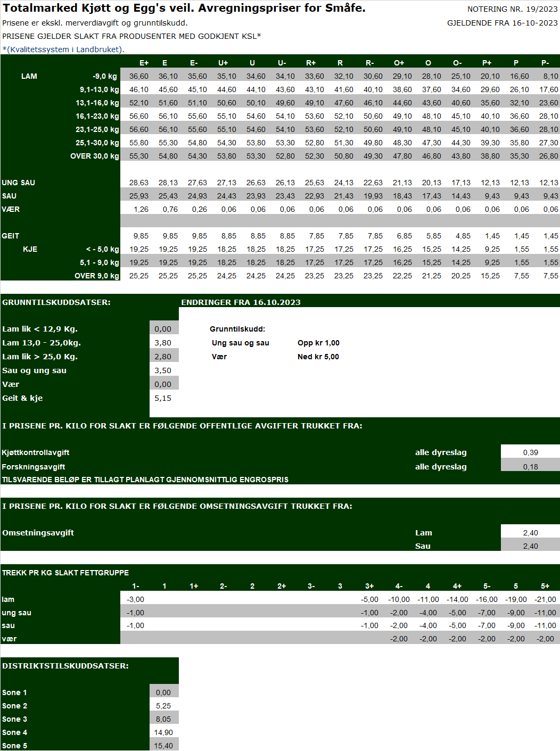Click Forskningsavgift value 0,18
The image size is (560, 751).
click(531, 467)
